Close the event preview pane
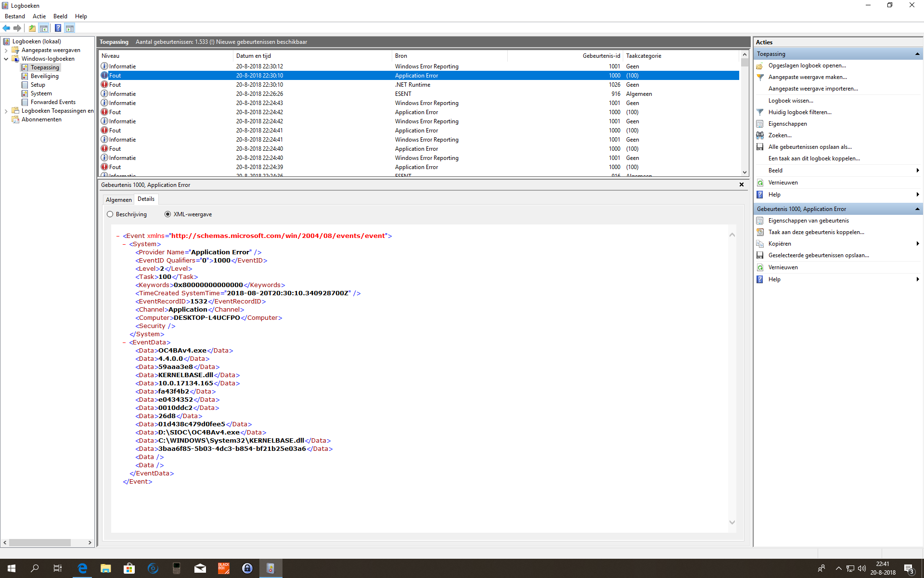 pyautogui.click(x=742, y=184)
